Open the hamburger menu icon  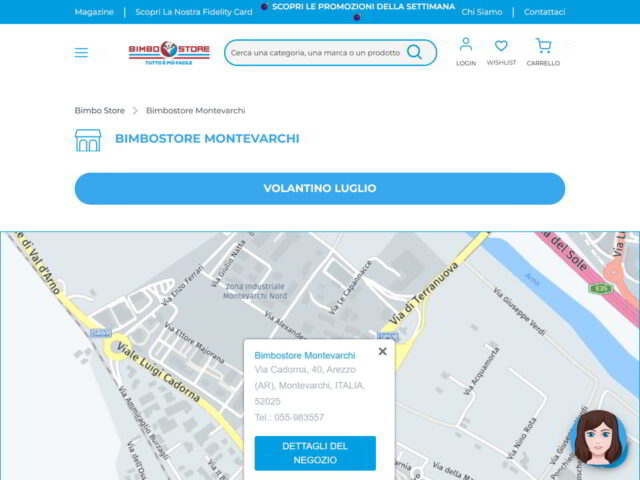[x=81, y=53]
